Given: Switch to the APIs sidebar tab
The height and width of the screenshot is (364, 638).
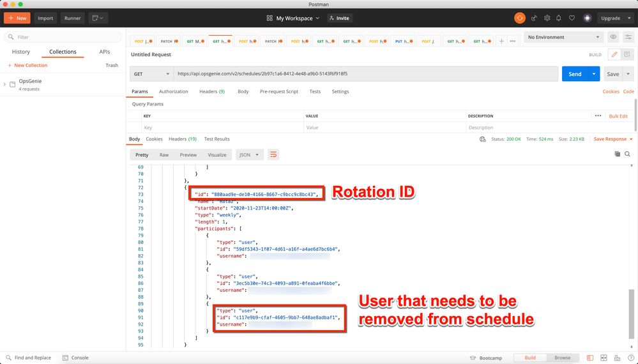Looking at the screenshot, I should pos(105,52).
